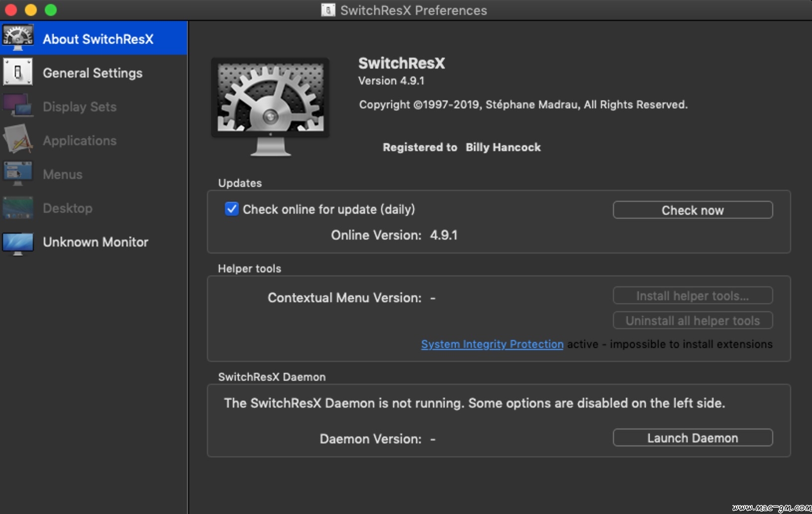
Task: Click 'impossible to install extensions' text
Action: 691,344
